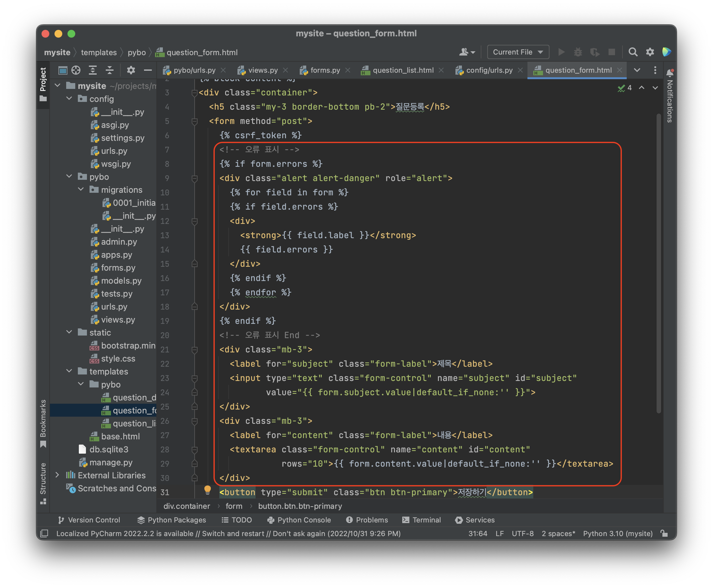713x588 pixels.
Task: Toggle read-only lock icon in status bar
Action: tap(664, 533)
